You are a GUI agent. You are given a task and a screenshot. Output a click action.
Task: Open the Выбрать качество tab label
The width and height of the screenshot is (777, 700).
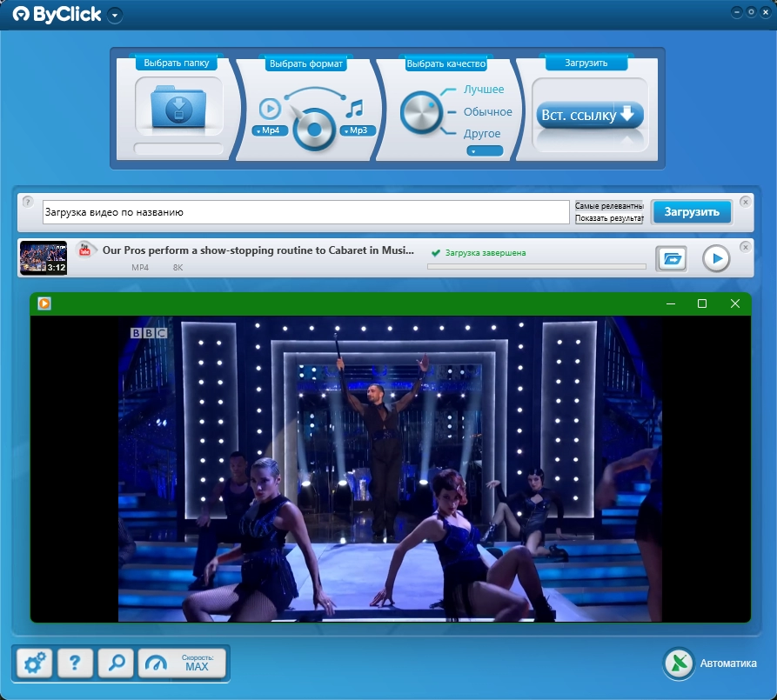pos(446,63)
